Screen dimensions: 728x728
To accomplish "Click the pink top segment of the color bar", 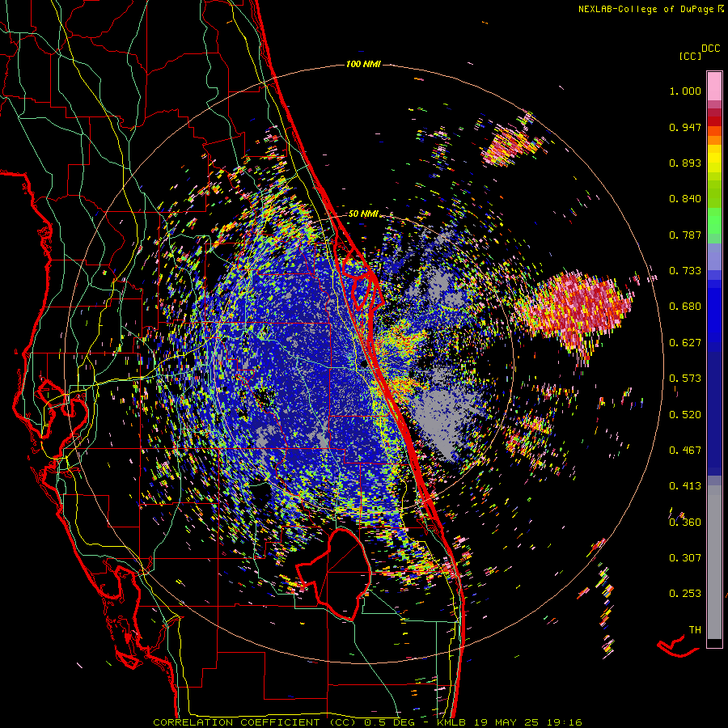I will (714, 87).
